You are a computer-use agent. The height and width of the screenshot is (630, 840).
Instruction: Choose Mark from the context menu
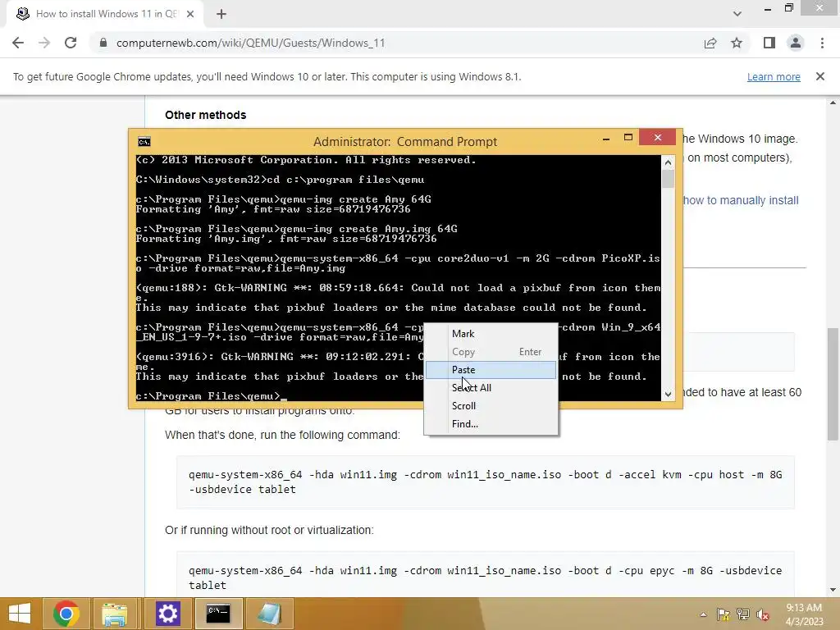coord(491,334)
